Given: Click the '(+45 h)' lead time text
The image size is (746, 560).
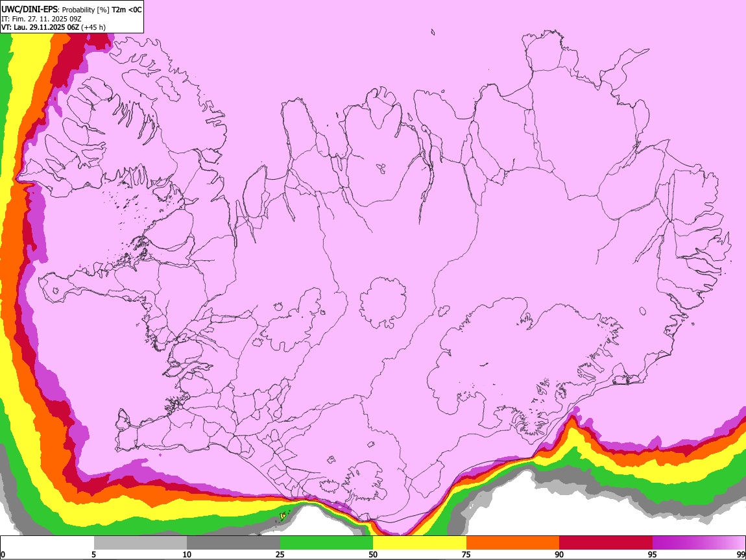Looking at the screenshot, I should pos(93,27).
